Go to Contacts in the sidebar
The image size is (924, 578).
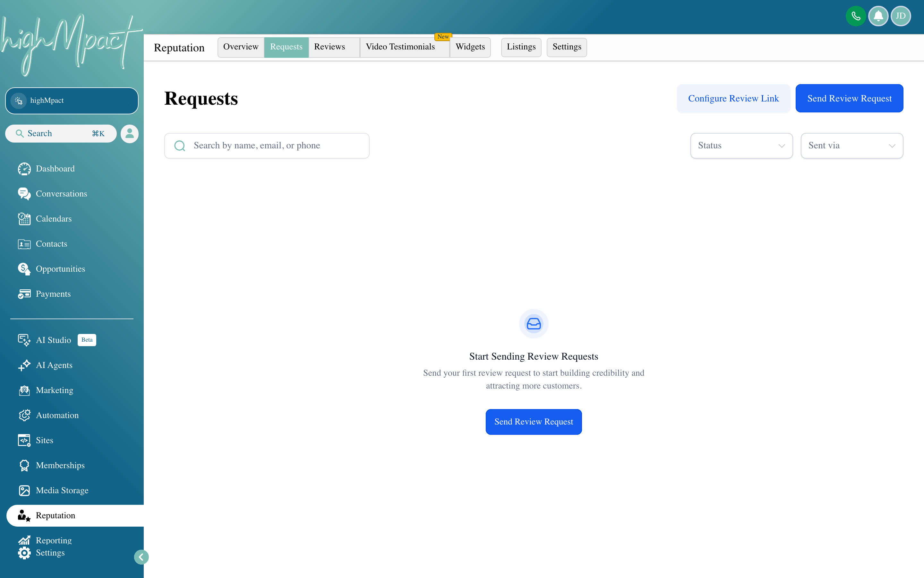51,244
